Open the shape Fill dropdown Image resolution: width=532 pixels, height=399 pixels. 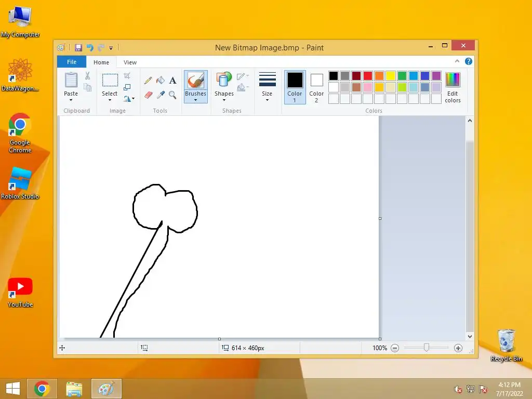pos(243,88)
